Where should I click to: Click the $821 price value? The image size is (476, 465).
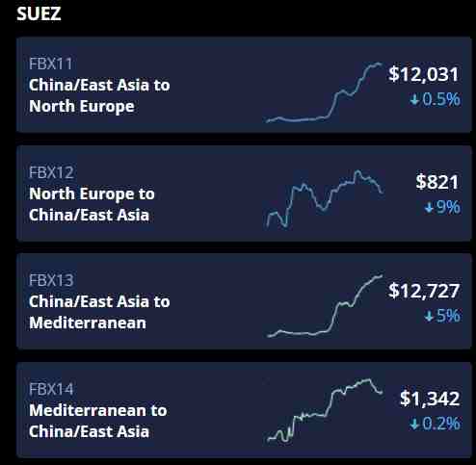pos(437,182)
